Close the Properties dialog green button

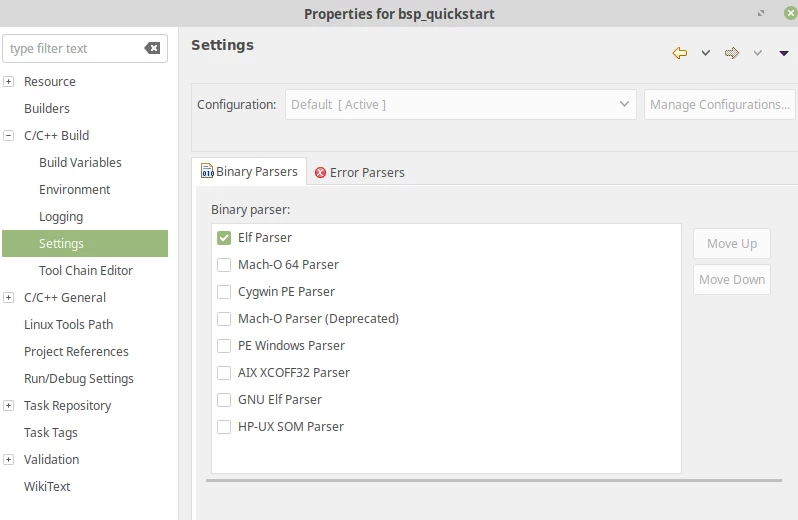click(790, 13)
